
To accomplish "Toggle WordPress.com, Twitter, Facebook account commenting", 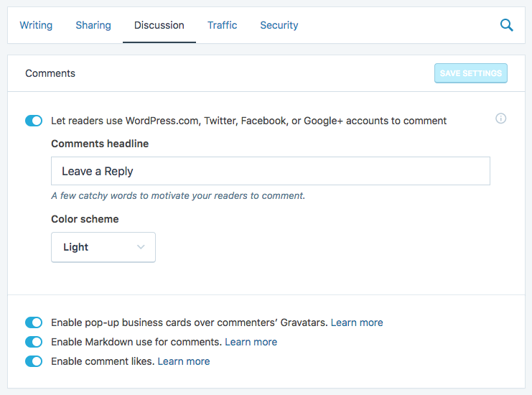I will 34,121.
